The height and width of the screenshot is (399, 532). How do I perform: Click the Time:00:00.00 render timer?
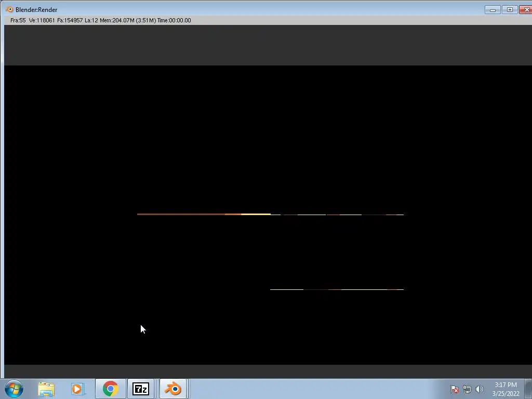[174, 20]
